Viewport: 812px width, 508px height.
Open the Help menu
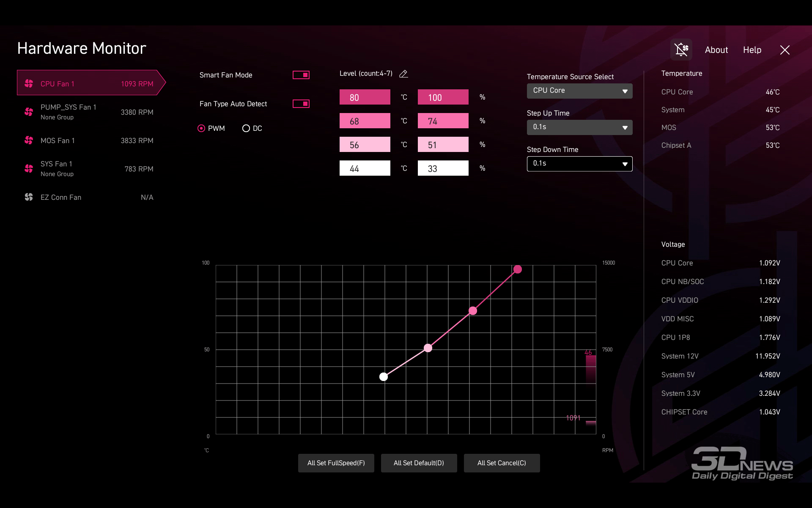click(752, 50)
